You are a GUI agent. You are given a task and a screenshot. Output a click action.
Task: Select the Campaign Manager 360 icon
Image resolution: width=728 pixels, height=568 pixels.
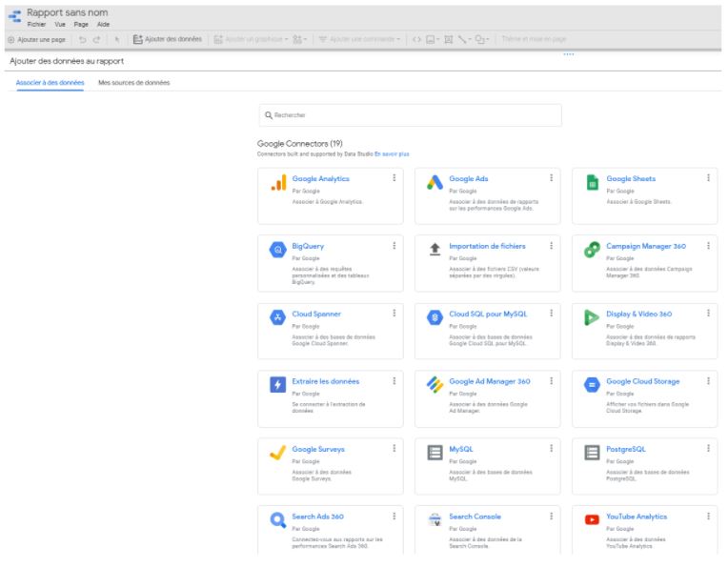[x=591, y=250]
